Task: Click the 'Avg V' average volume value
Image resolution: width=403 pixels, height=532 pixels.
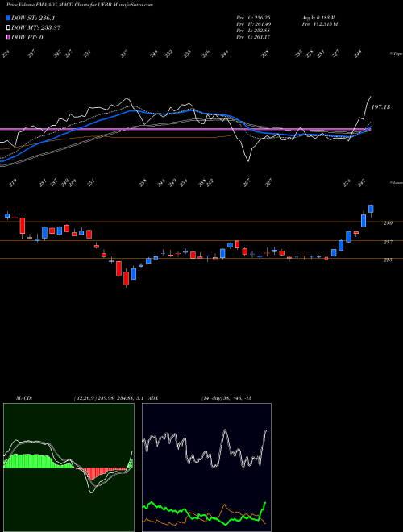Action: tap(318, 17)
